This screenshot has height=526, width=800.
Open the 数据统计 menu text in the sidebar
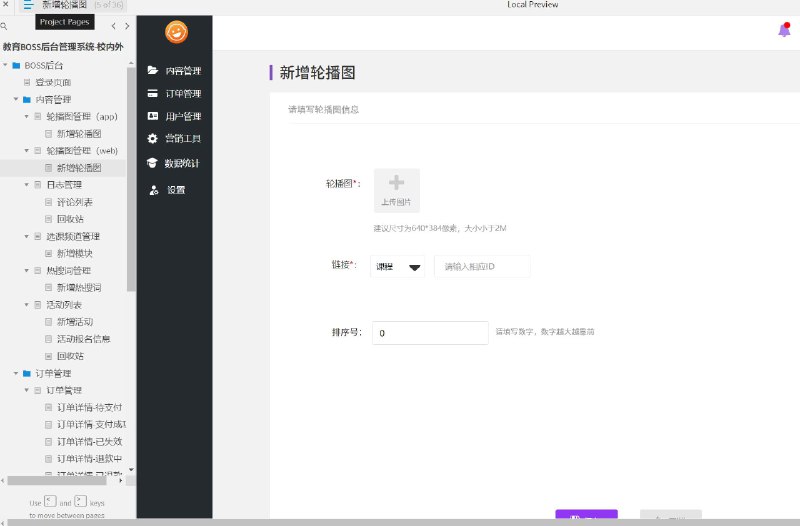click(x=182, y=163)
